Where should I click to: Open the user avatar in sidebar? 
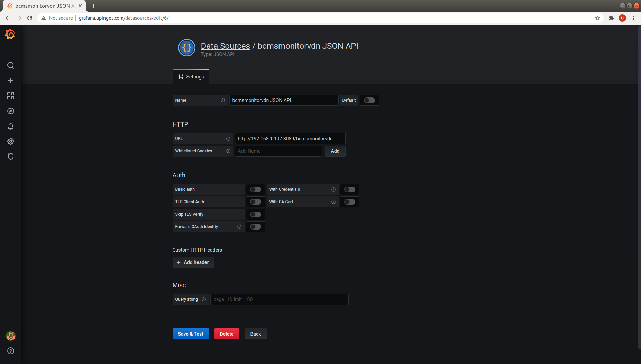pos(11,336)
